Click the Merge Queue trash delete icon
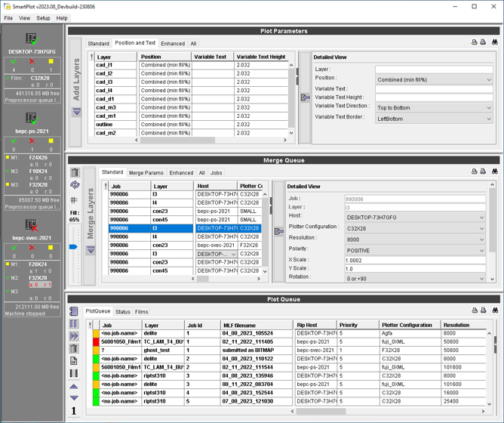504x423 pixels. (x=75, y=172)
